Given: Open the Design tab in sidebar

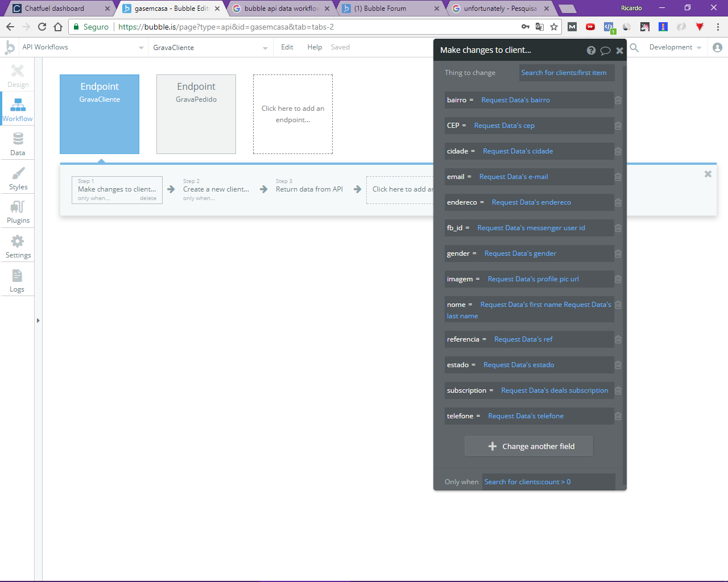Looking at the screenshot, I should pos(18,76).
